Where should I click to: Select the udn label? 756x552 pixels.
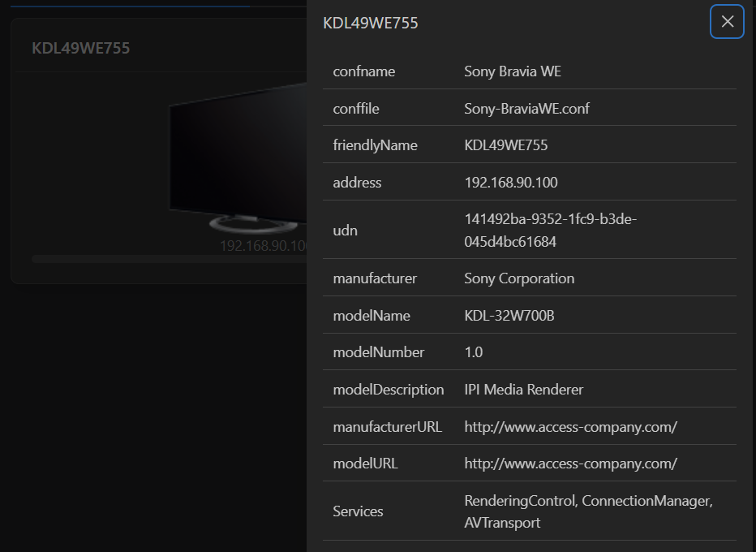[346, 231]
